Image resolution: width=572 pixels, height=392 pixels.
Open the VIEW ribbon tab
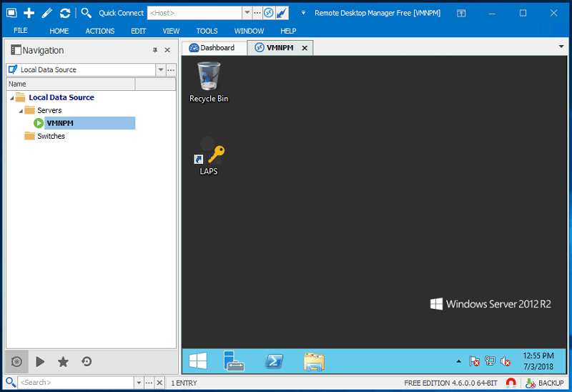click(171, 31)
